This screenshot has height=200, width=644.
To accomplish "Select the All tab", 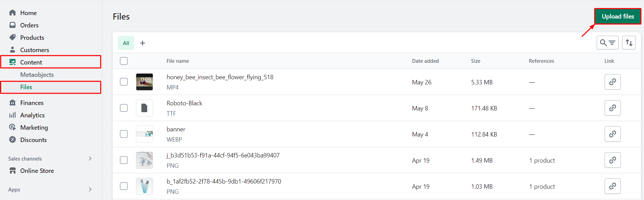I will pyautogui.click(x=126, y=43).
